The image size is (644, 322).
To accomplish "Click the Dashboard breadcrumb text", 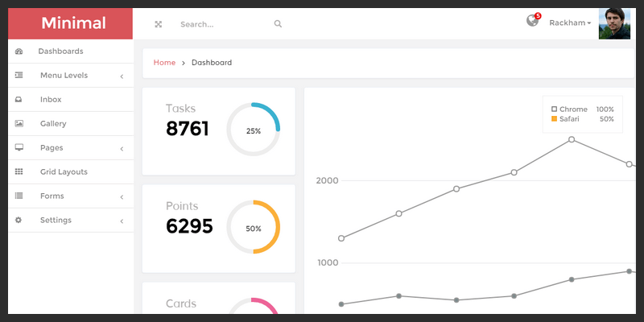I will click(212, 63).
